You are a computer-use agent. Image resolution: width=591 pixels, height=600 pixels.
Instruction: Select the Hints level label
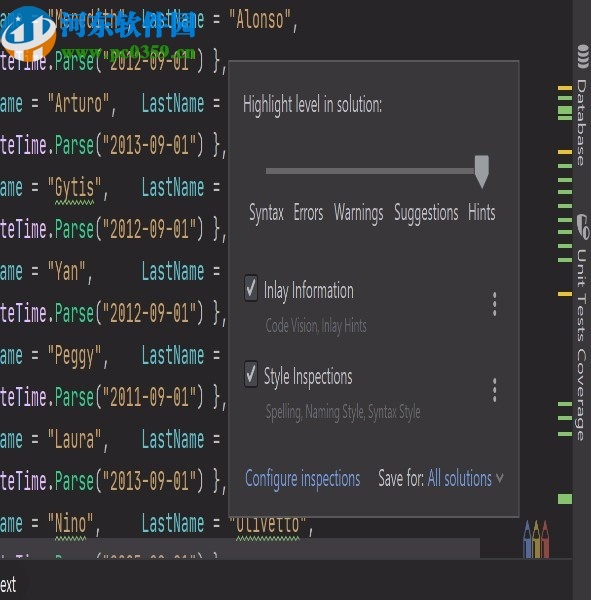coord(482,212)
